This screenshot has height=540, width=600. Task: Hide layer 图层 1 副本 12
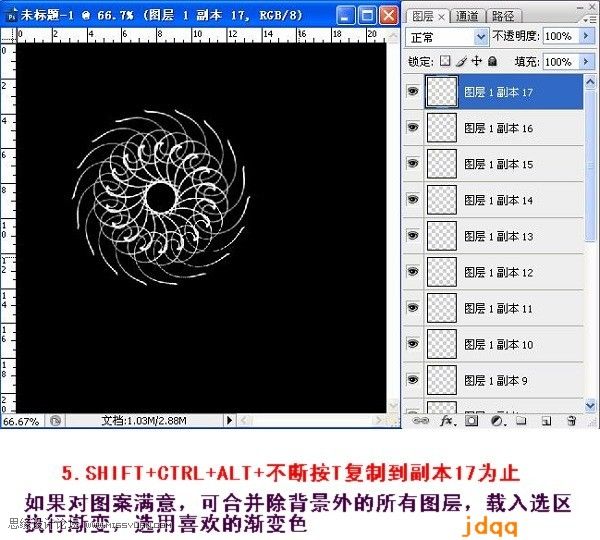pyautogui.click(x=412, y=271)
